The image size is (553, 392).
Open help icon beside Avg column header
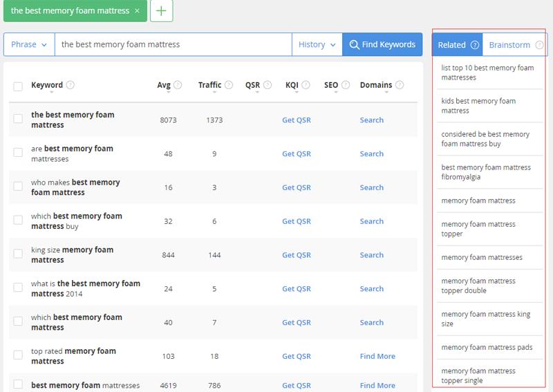pyautogui.click(x=178, y=84)
